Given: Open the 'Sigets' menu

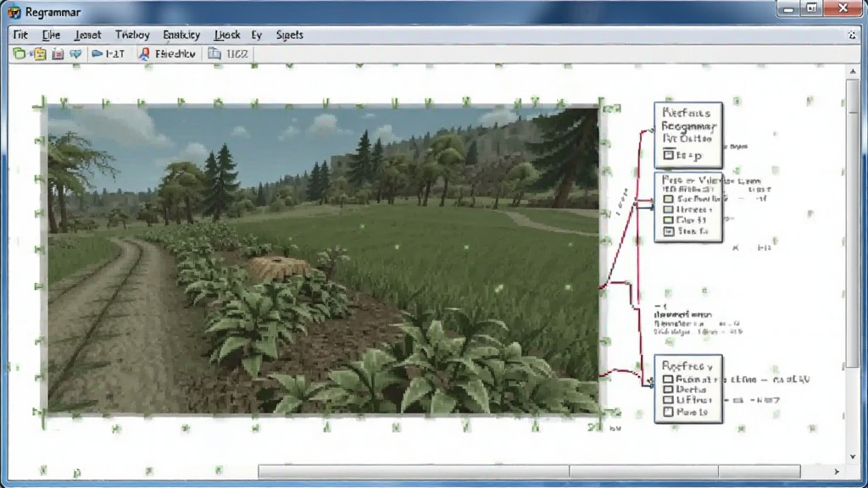Looking at the screenshot, I should 290,35.
